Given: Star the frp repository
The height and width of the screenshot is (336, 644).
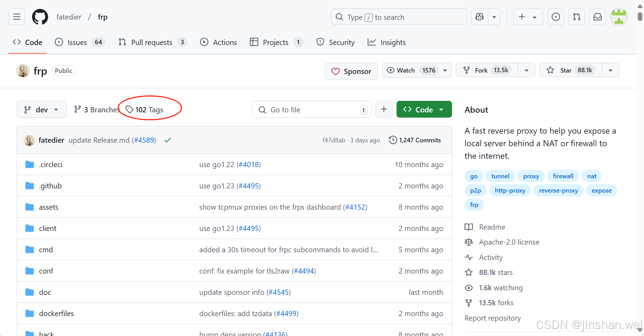Looking at the screenshot, I should 570,70.
